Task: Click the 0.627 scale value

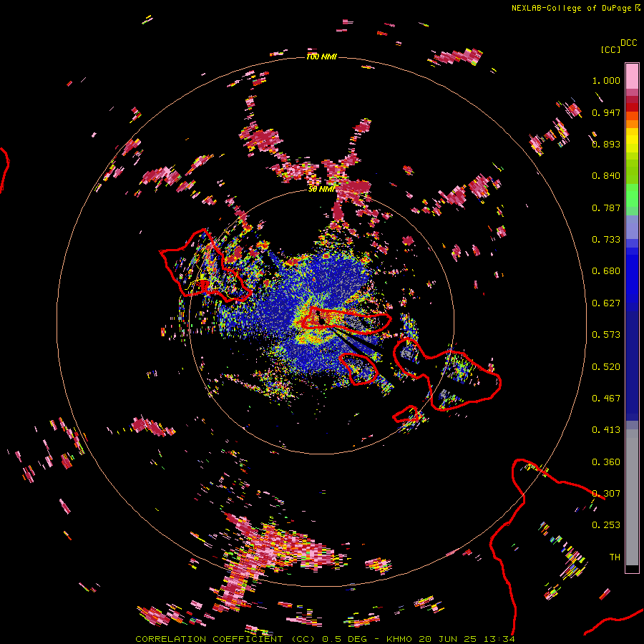Action: click(606, 303)
